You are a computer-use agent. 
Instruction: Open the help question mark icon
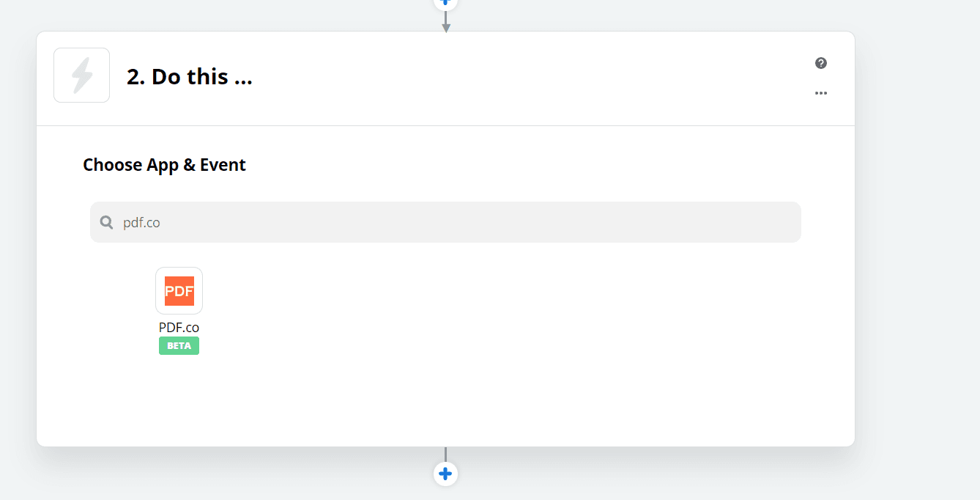(x=821, y=63)
